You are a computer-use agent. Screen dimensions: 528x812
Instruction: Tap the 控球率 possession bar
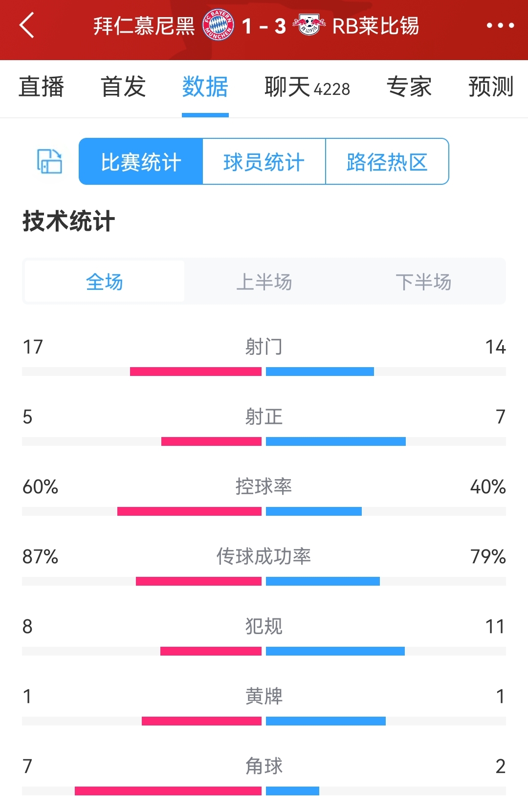pos(264,511)
